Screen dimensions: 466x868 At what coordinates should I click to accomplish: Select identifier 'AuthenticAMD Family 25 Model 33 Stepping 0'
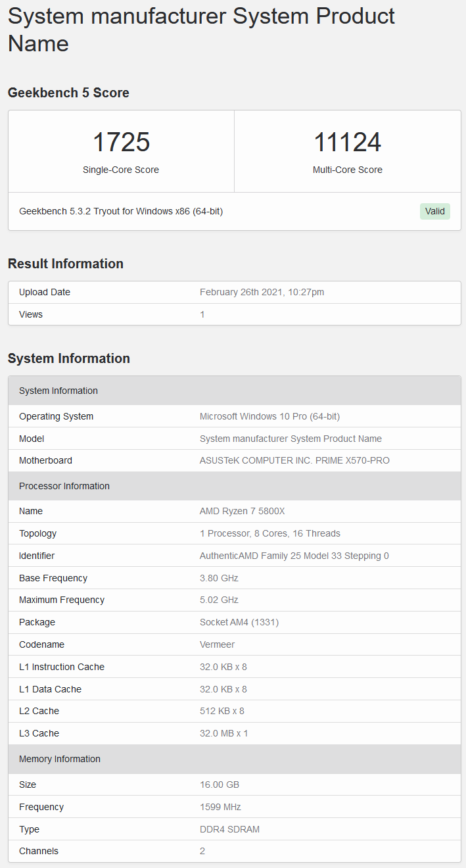point(294,556)
